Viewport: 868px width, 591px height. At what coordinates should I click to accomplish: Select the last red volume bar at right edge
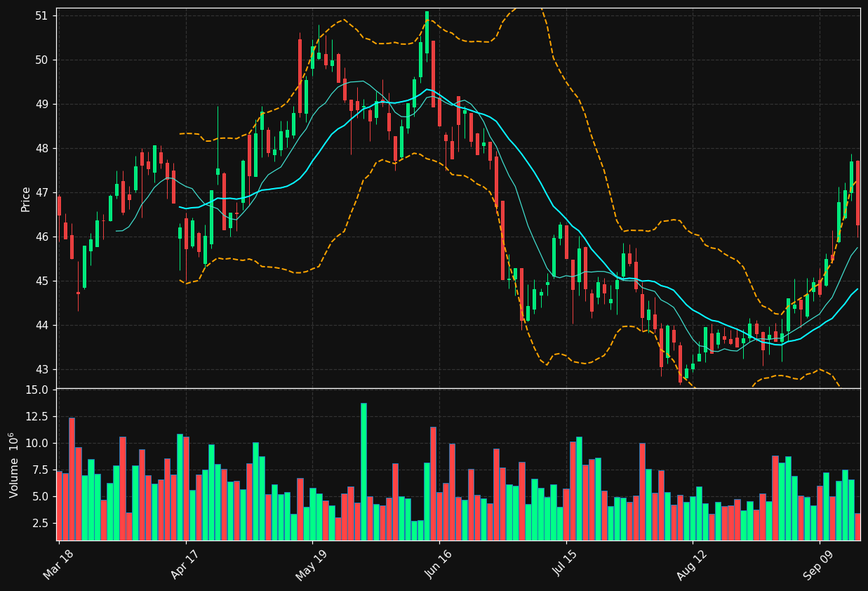click(857, 527)
